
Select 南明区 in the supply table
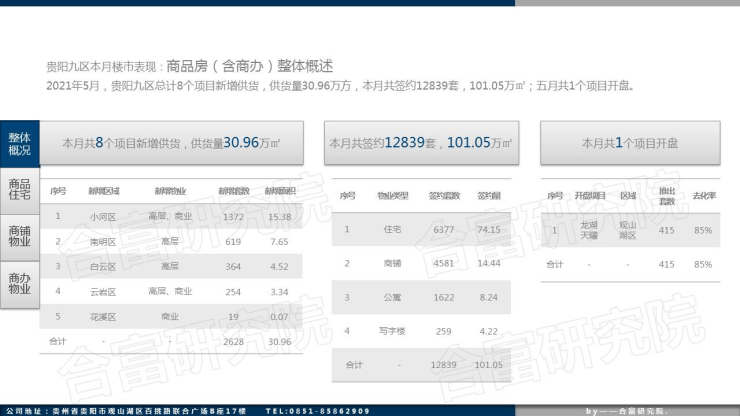tap(103, 242)
